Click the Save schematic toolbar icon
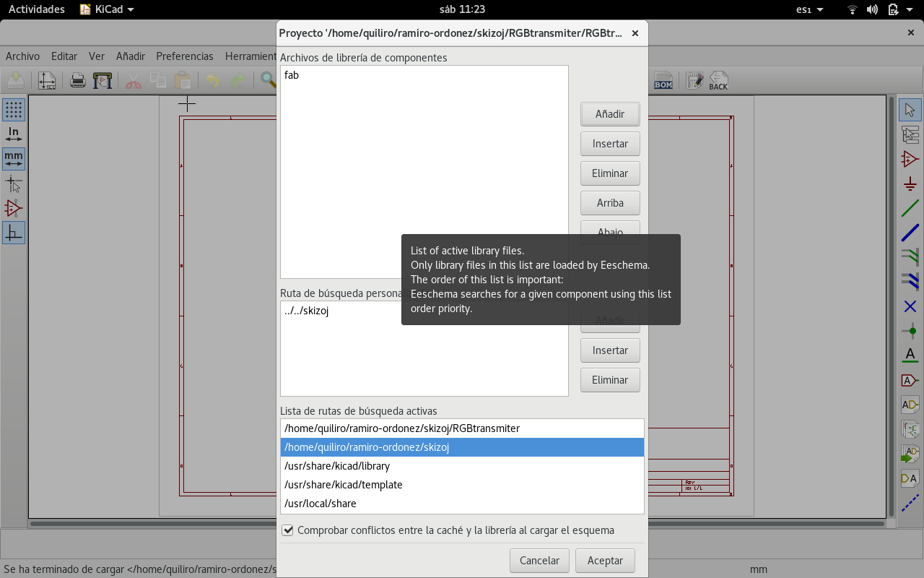The image size is (924, 578). [16, 80]
